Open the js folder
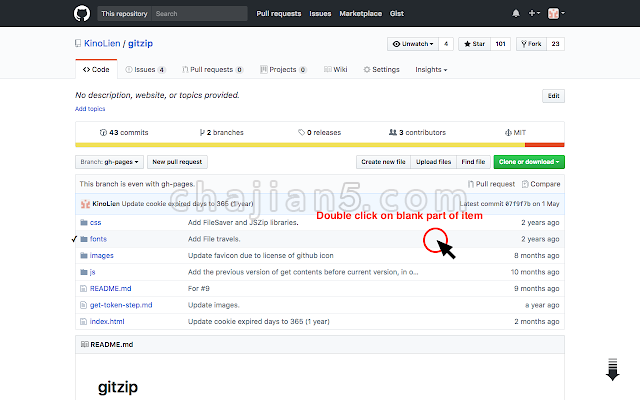 point(92,272)
